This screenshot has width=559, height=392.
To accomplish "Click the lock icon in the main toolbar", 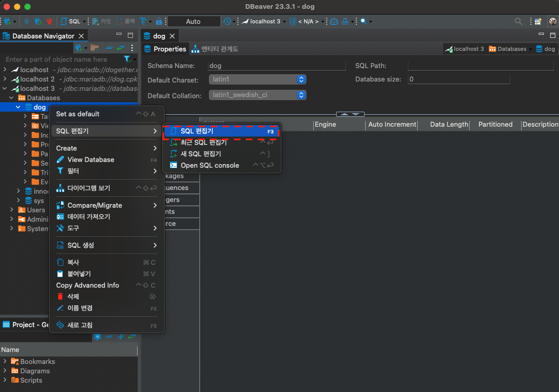I will click(159, 21).
